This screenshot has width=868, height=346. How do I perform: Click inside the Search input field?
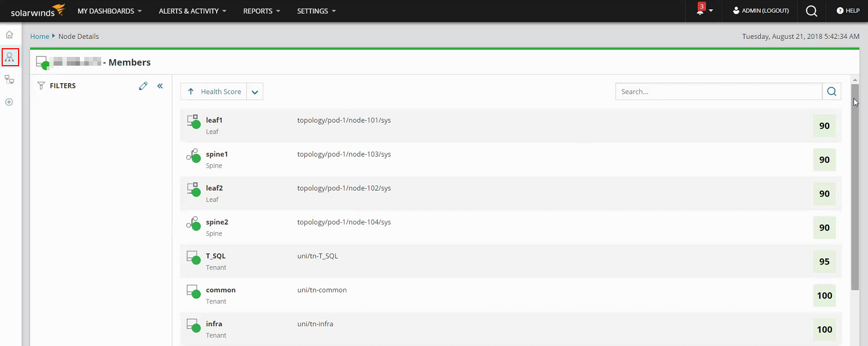718,91
